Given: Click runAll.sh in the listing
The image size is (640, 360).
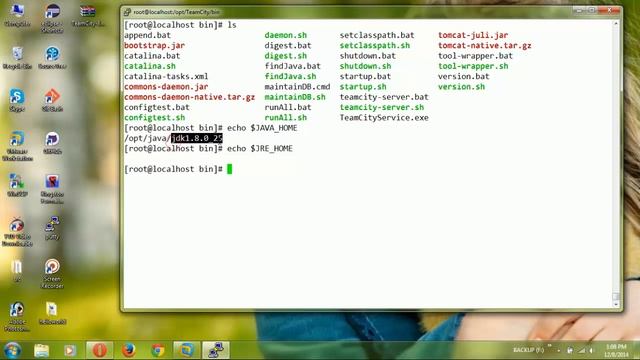Looking at the screenshot, I should [285, 118].
